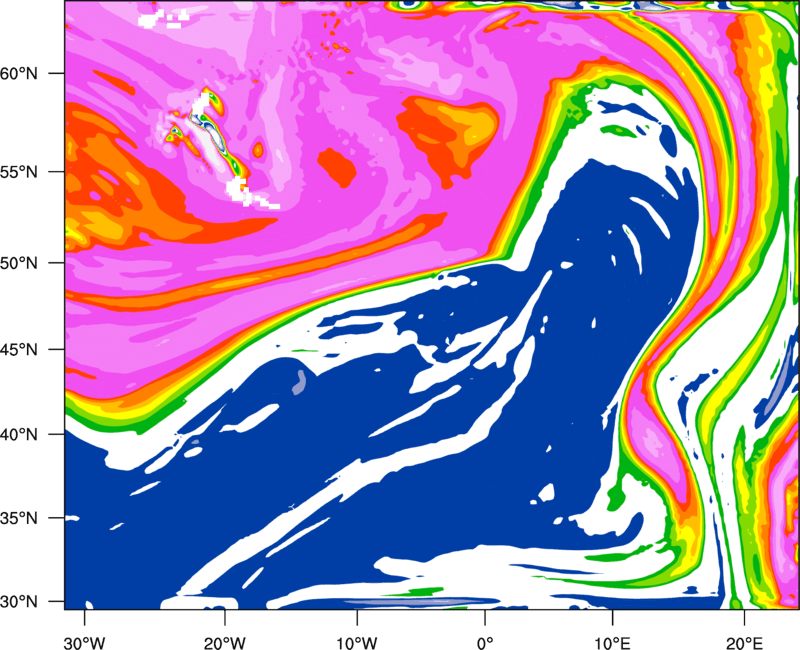
Task: Click the 45°N latitude label
Action: coord(19,350)
